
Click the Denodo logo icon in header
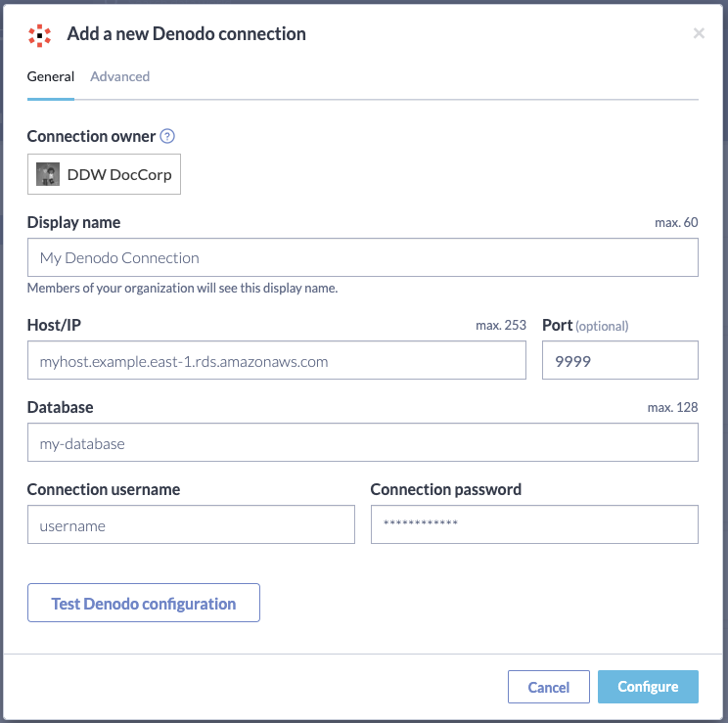[39, 35]
